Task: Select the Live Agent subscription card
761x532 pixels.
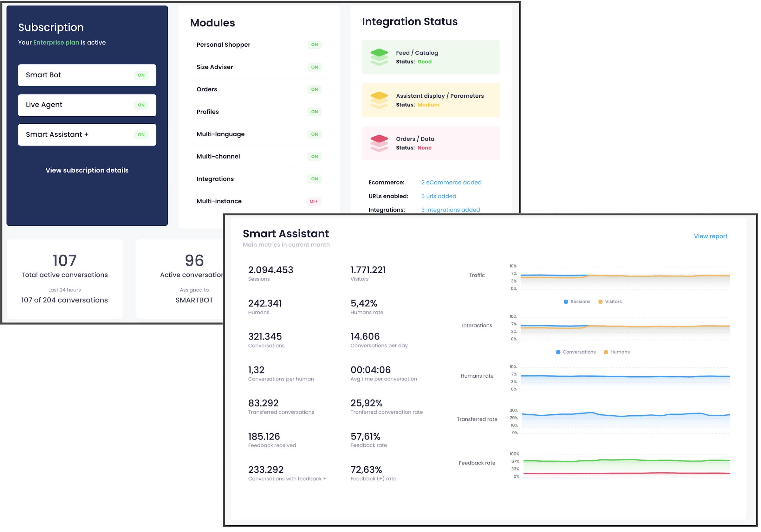Action: pos(87,105)
